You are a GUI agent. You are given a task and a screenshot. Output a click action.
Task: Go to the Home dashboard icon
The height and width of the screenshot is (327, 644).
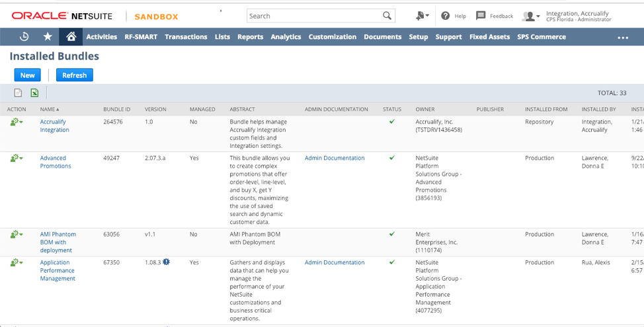71,36
